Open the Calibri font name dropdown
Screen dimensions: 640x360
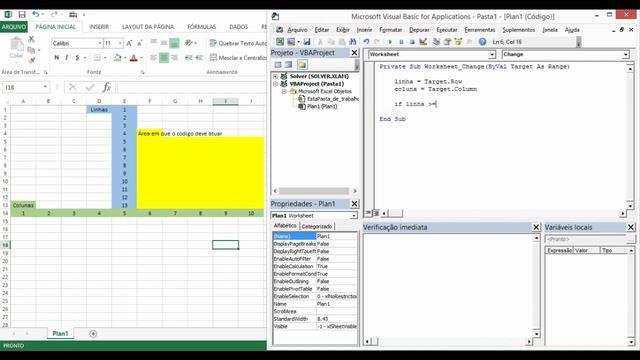(100, 43)
